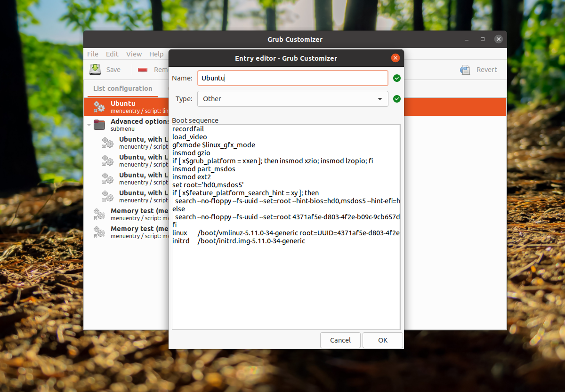Click the green checkmark beside Name field
The width and height of the screenshot is (565, 392).
tap(397, 78)
